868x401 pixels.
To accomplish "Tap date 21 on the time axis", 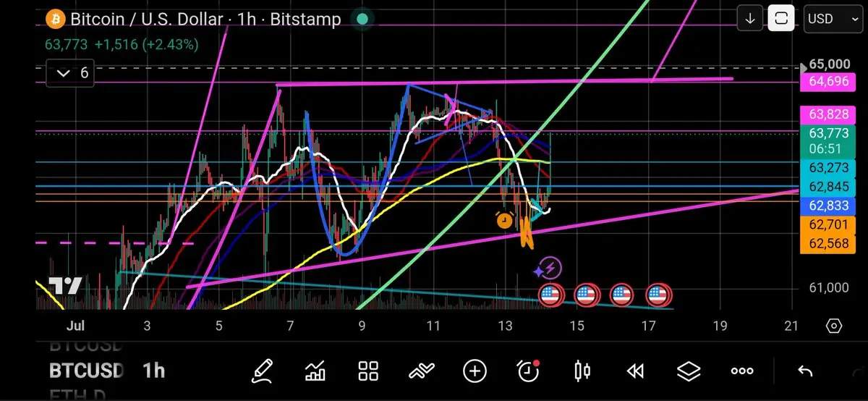I will pos(791,326).
